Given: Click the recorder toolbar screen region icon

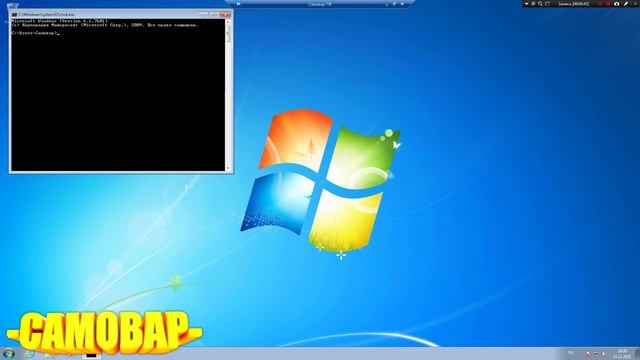Looking at the screenshot, I should (548, 4).
